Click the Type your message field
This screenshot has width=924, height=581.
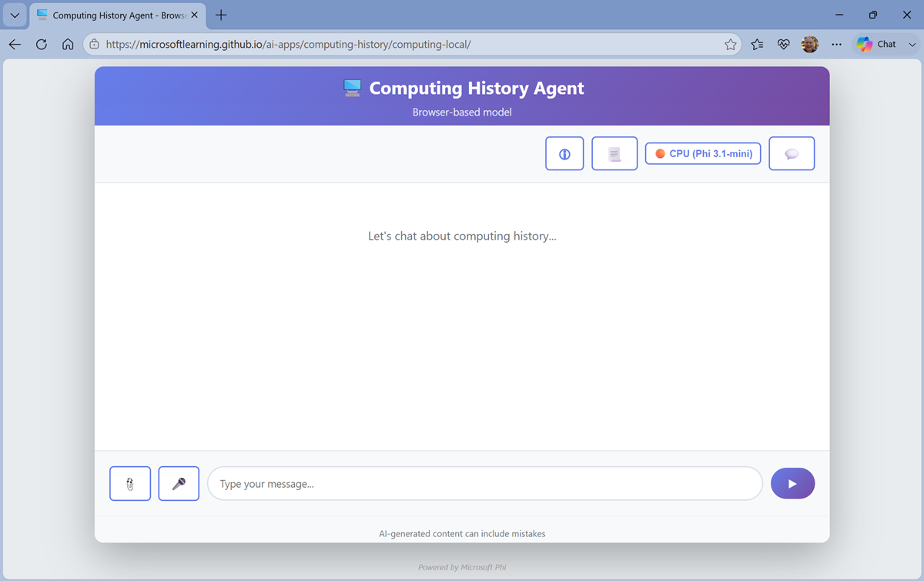point(485,484)
